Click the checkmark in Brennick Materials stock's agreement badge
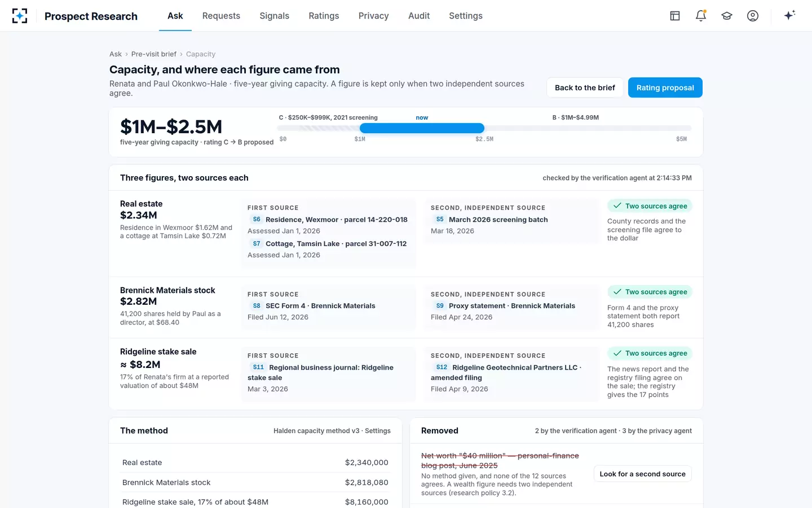 pos(617,292)
